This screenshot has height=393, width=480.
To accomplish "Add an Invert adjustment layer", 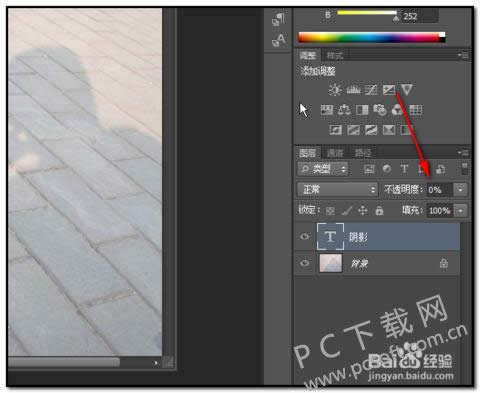I will click(336, 130).
